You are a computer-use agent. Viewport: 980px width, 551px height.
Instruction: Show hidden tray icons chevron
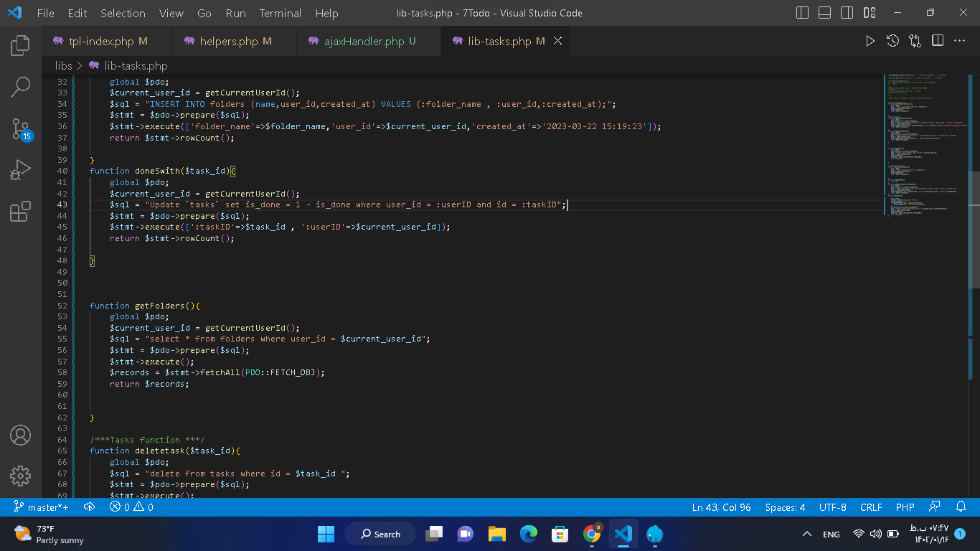807,534
